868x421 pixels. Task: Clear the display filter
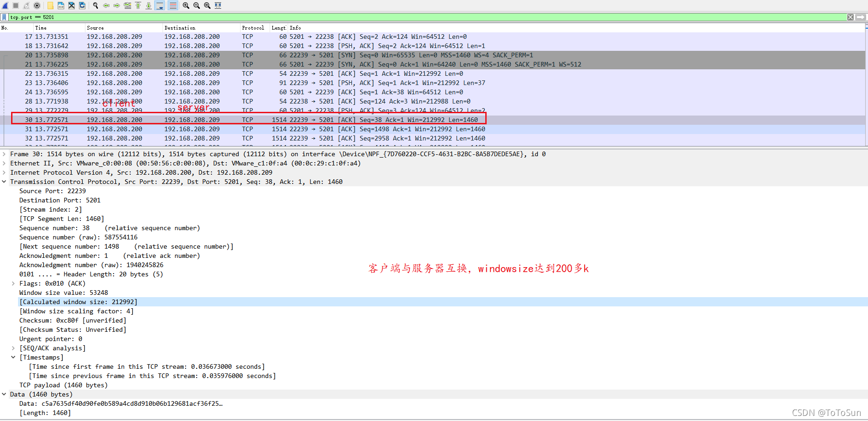[850, 17]
